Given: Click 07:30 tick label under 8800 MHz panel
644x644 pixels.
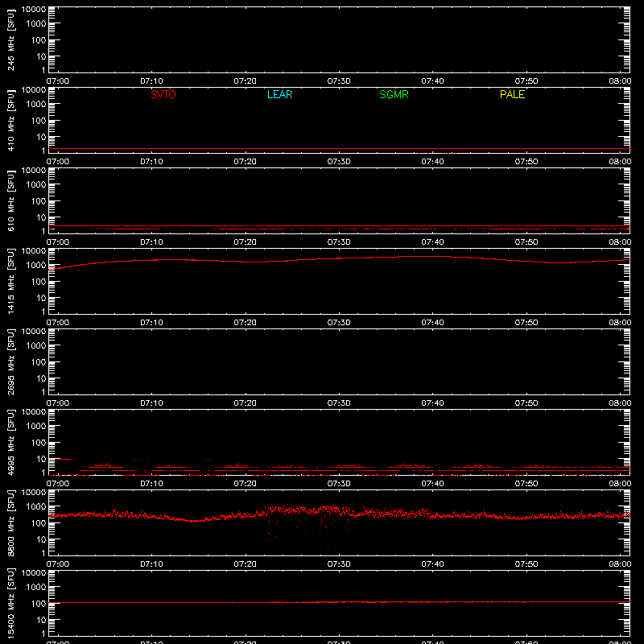Looking at the screenshot, I should [x=339, y=564].
